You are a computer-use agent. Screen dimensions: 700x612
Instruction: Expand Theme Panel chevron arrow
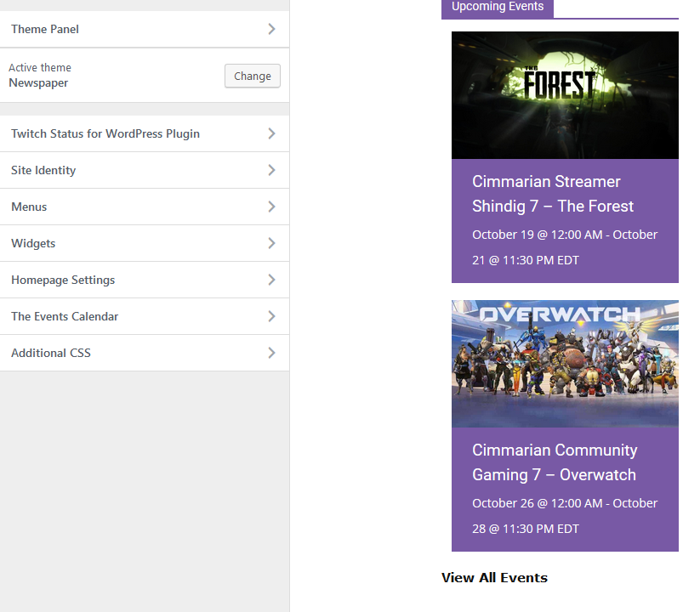pyautogui.click(x=271, y=29)
